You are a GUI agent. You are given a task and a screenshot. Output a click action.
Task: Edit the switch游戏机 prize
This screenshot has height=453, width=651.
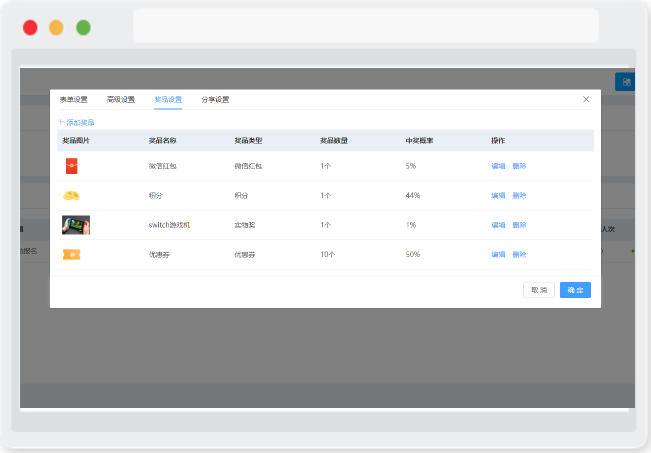pos(498,225)
